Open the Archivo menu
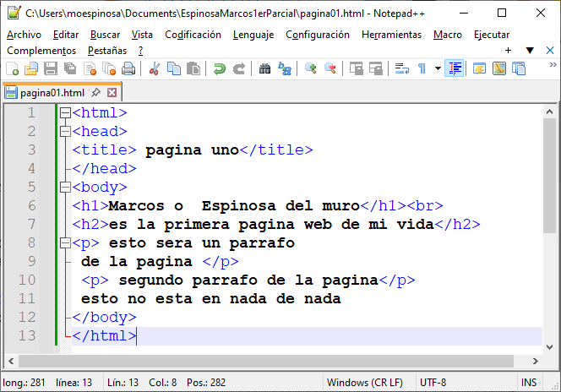 [24, 35]
